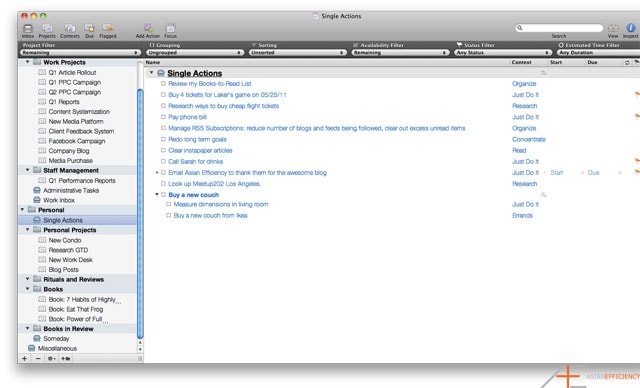Click the flag column header icon
This screenshot has height=388, width=640.
pos(636,62)
